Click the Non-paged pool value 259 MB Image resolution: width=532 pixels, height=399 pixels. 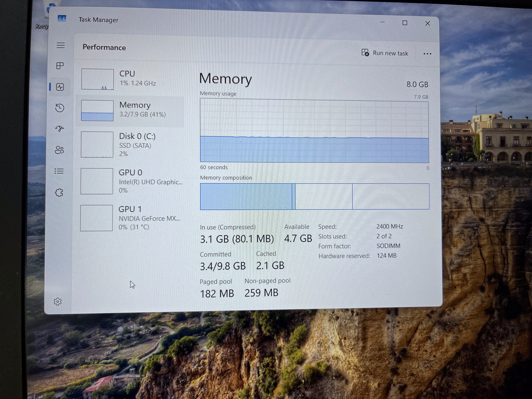[261, 293]
